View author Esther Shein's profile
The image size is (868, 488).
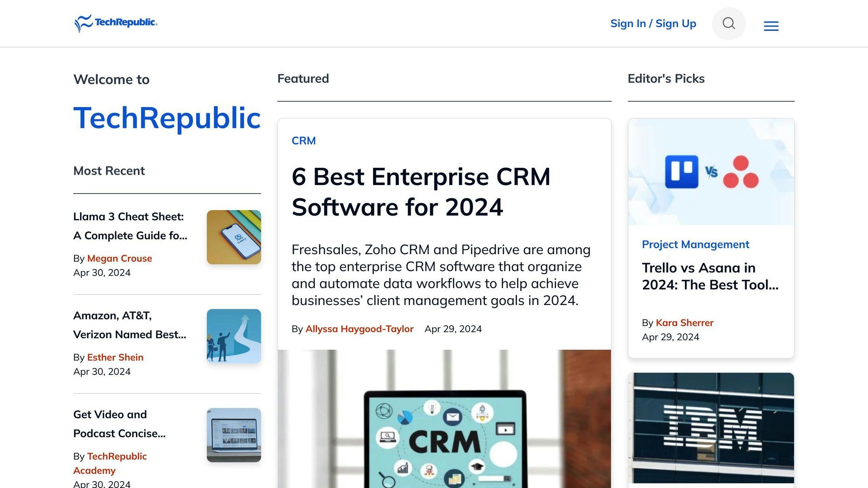(x=115, y=357)
